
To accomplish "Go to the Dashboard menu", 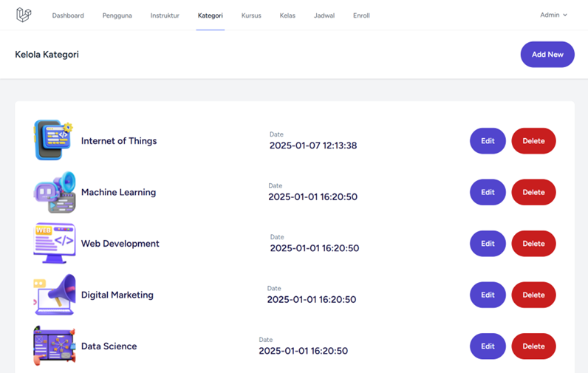I will click(68, 16).
